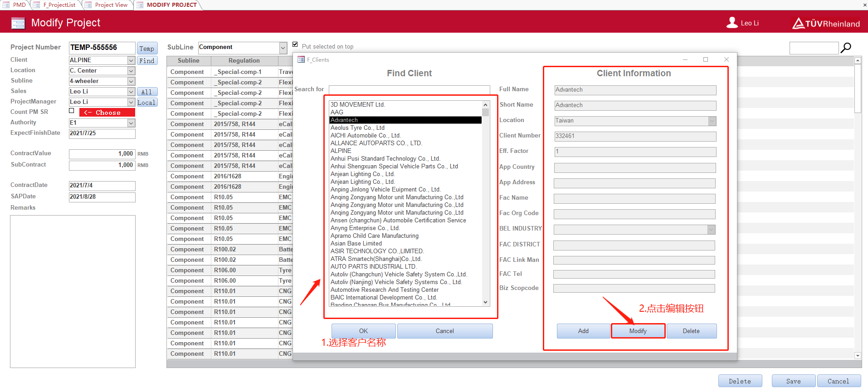Click the All button next to Sales
The width and height of the screenshot is (868, 388).
click(147, 92)
